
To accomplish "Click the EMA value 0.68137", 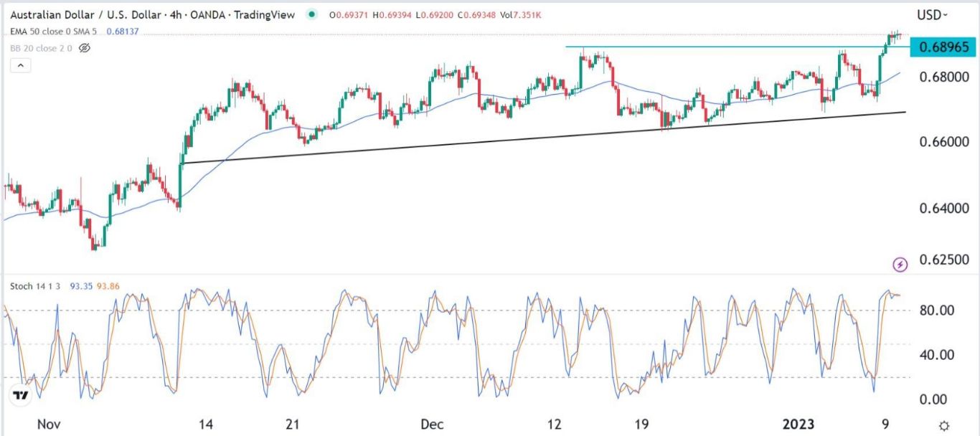I will click(124, 32).
